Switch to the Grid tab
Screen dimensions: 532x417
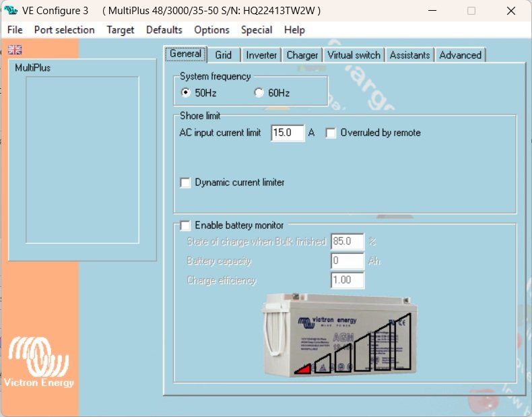[x=224, y=55]
